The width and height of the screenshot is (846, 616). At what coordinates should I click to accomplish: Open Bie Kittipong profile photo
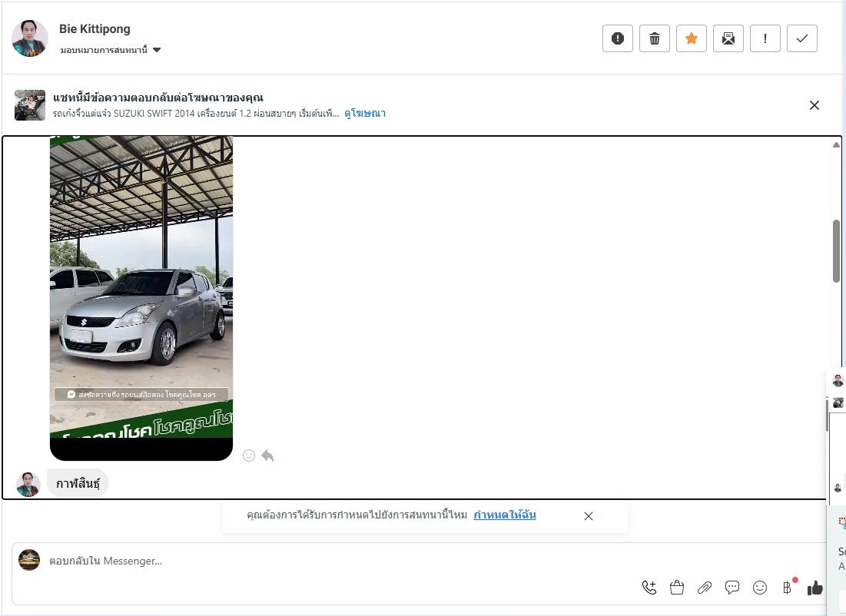point(30,38)
